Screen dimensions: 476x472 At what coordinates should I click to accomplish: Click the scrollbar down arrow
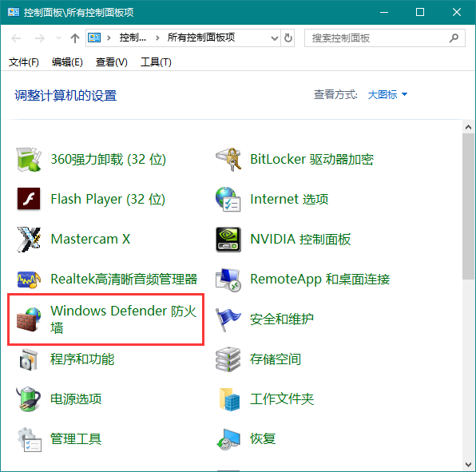(x=468, y=465)
